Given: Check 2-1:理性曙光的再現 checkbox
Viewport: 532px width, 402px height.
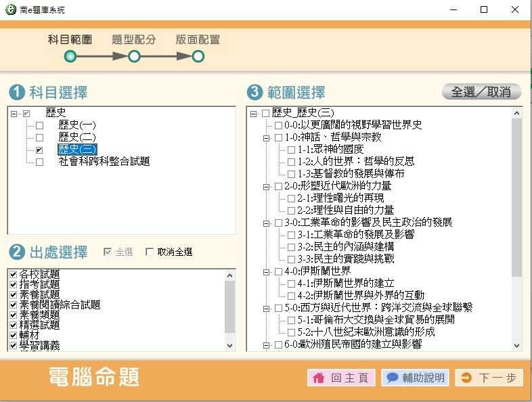Looking at the screenshot, I should pyautogui.click(x=291, y=198).
